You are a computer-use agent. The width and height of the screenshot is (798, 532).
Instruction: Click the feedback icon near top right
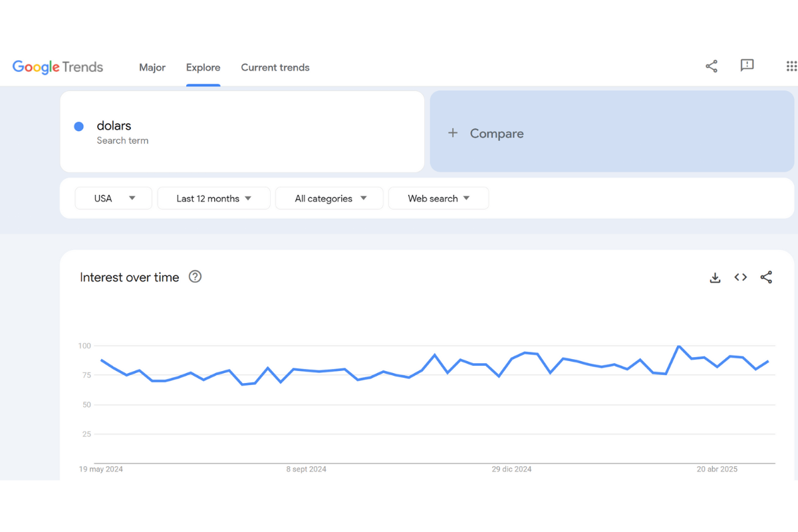click(747, 66)
